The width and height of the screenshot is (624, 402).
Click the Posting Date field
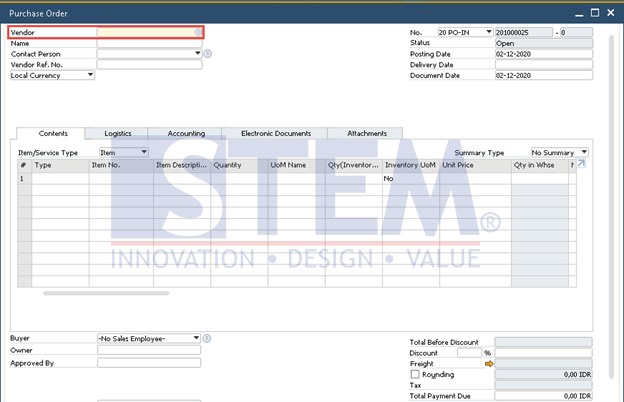(544, 54)
